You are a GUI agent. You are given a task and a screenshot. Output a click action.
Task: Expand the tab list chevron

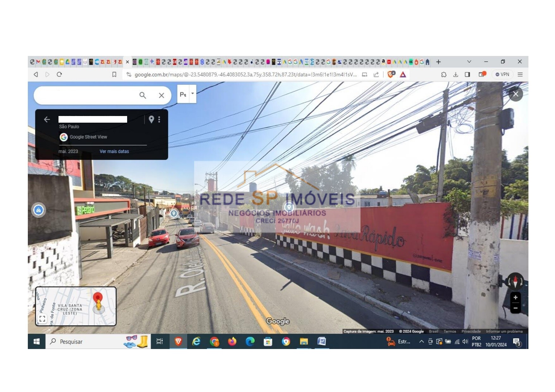tap(469, 62)
